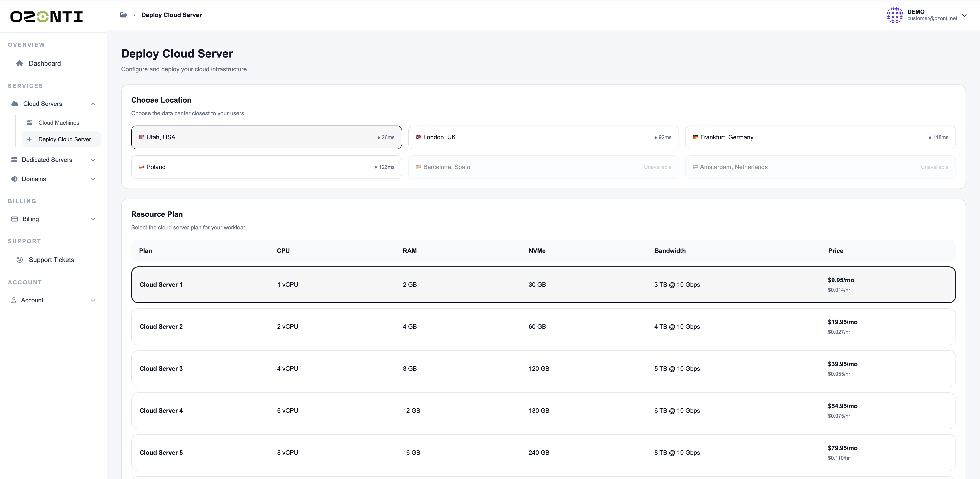Choose the Cloud Server 5 plan
980x479 pixels.
(x=543, y=453)
